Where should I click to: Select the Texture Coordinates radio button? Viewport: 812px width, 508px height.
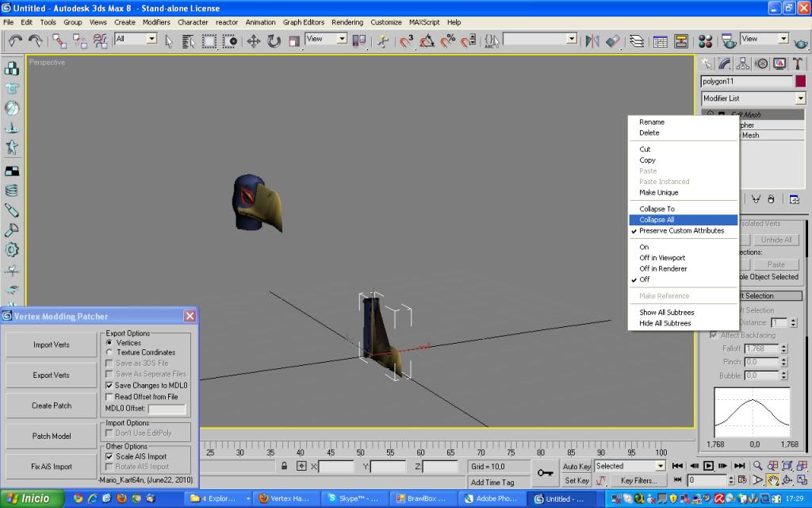tap(109, 352)
